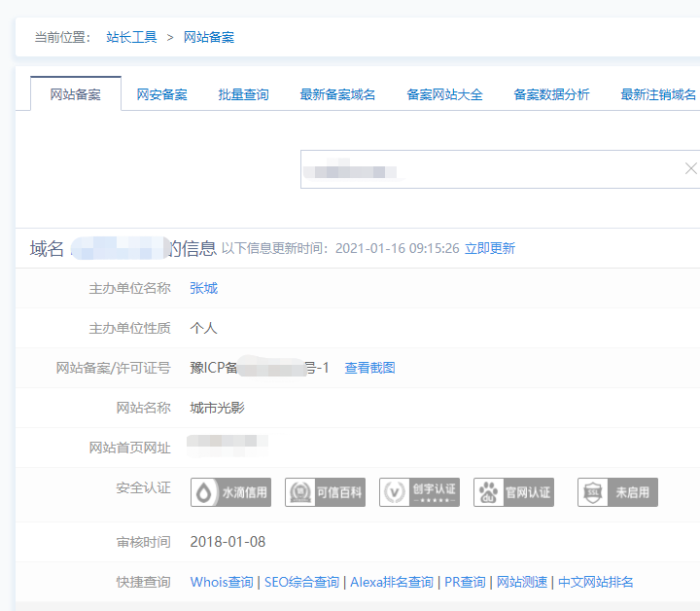Click the 可信百科 certification badge
Screen dimensions: 700x611
pos(325,492)
